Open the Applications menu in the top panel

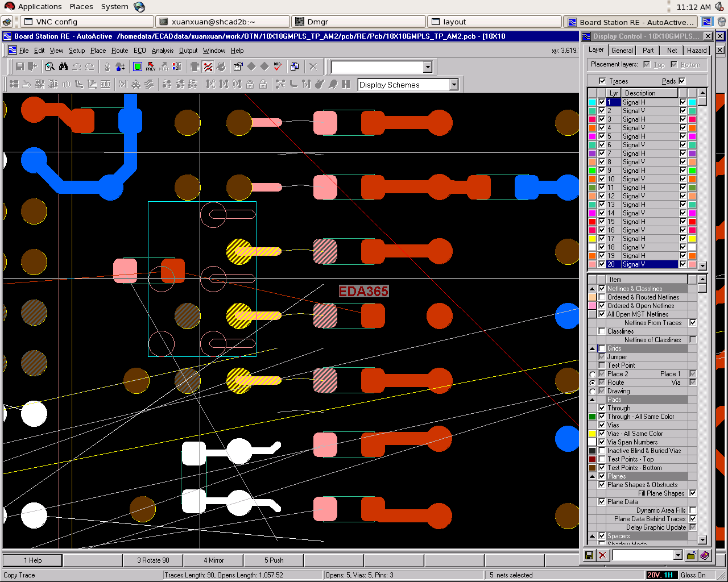click(39, 7)
